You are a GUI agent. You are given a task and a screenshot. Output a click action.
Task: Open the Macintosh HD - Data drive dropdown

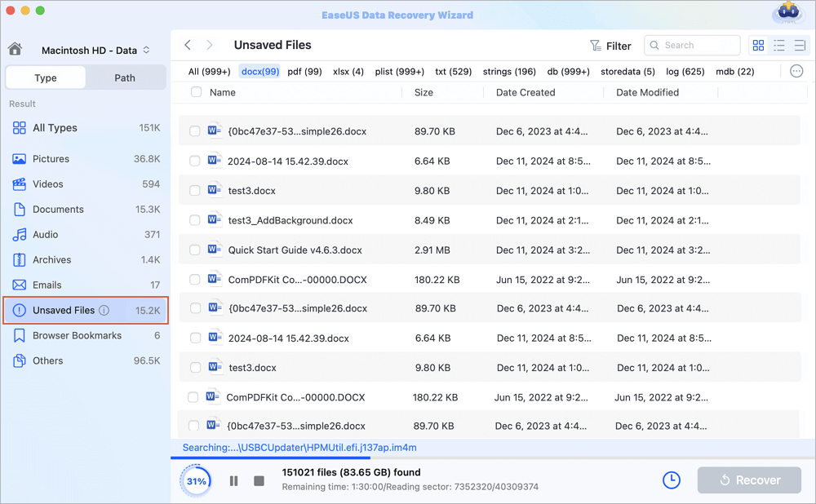tap(95, 51)
